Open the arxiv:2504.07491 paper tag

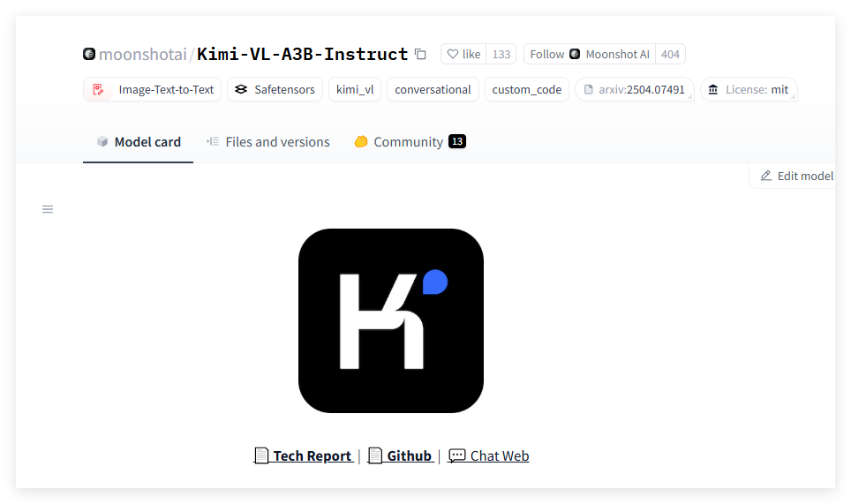click(635, 89)
